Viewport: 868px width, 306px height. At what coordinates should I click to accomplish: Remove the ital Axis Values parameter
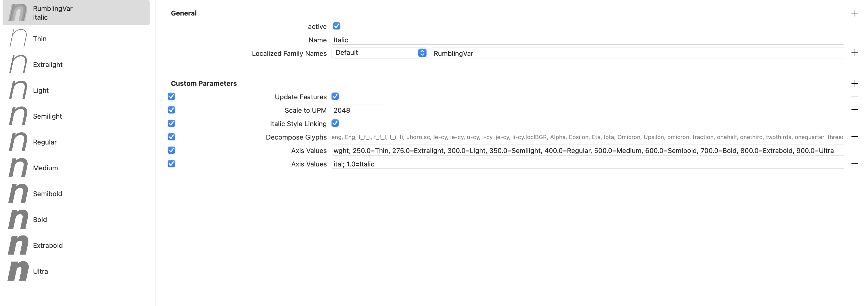[855, 164]
